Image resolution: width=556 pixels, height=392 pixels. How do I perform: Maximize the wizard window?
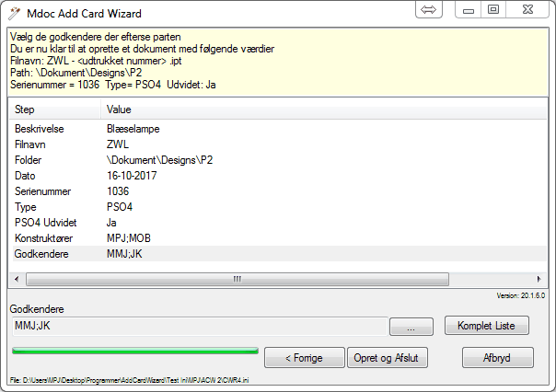(493, 9)
